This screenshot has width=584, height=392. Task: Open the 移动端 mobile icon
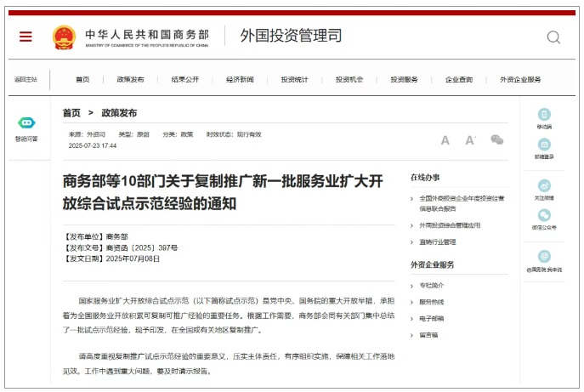pyautogui.click(x=544, y=115)
